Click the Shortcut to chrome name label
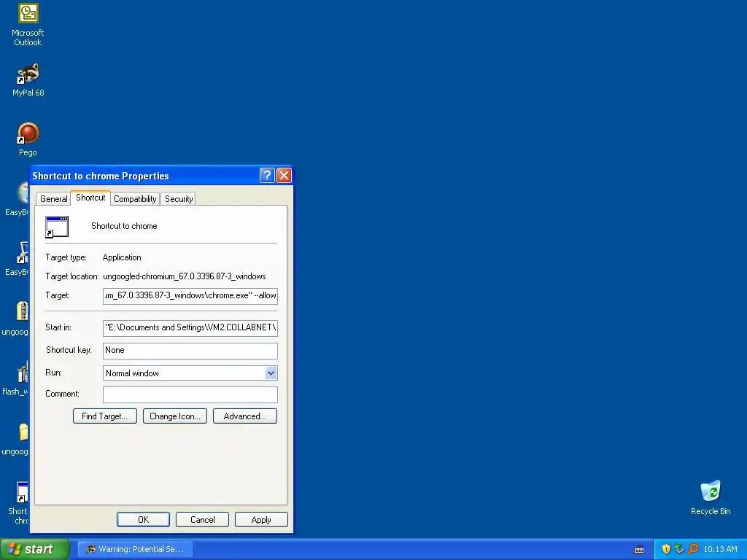Viewport: 747px width, 560px height. point(124,226)
